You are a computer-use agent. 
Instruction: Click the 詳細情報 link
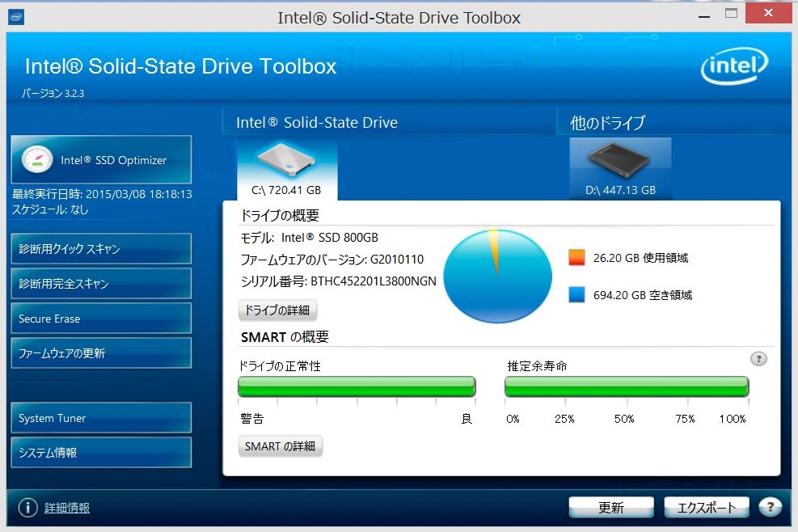coord(67,508)
